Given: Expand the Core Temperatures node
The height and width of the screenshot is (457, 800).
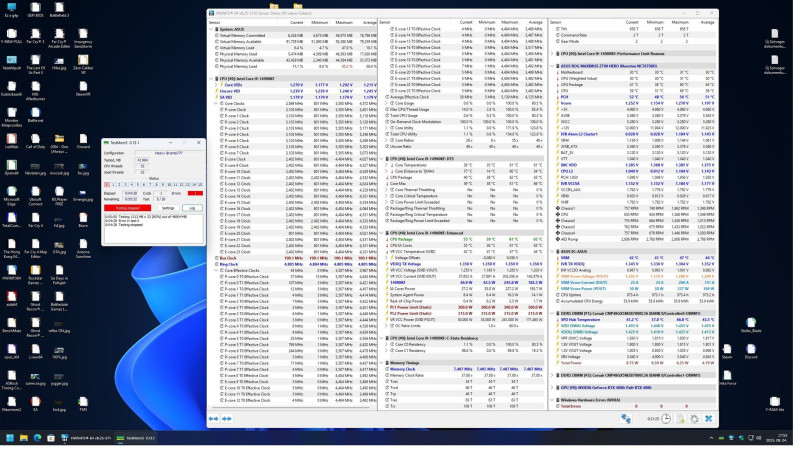Looking at the screenshot, I should tap(386, 165).
